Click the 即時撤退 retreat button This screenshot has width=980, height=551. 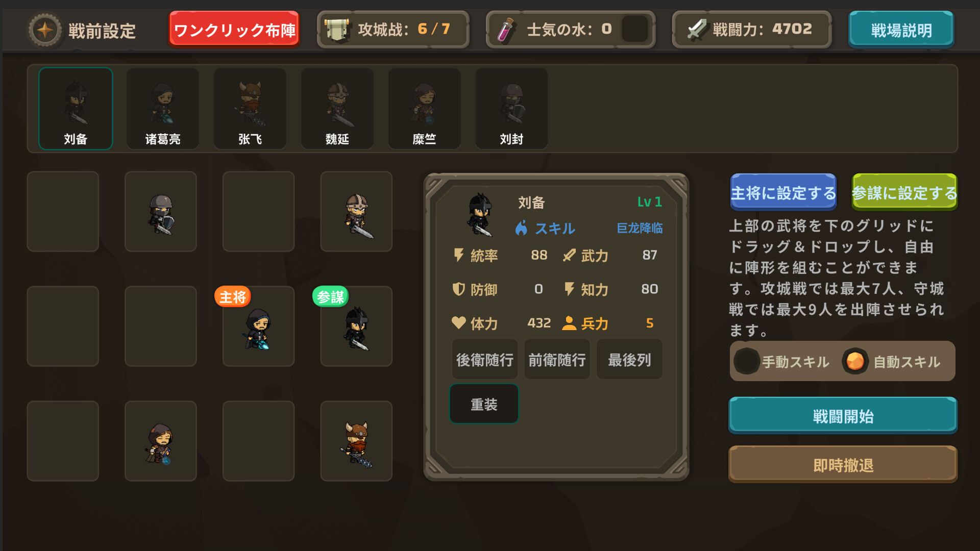tap(843, 465)
